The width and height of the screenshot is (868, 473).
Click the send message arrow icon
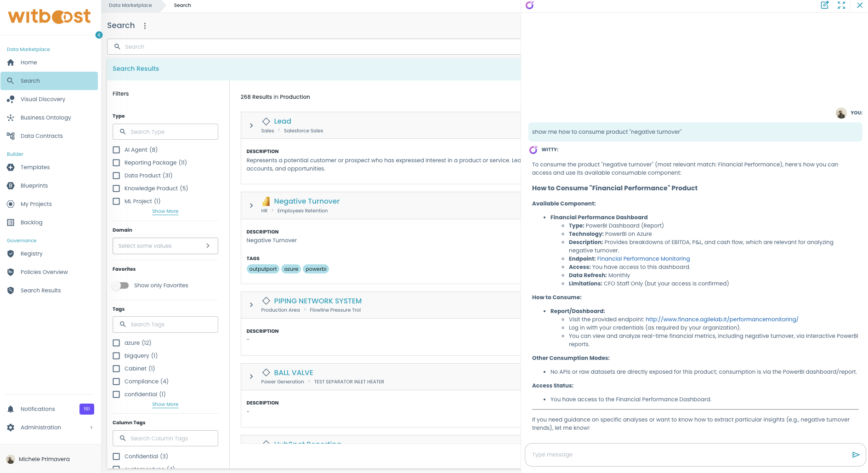[x=856, y=455]
